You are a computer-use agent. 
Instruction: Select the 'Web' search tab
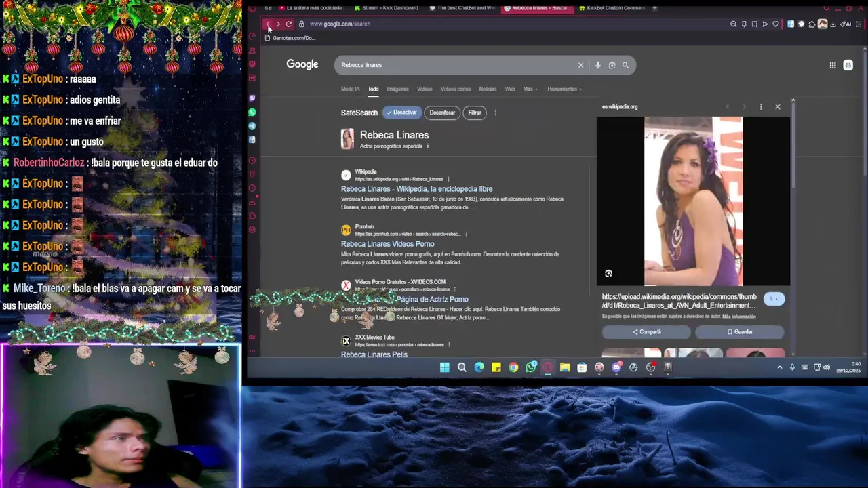510,89
